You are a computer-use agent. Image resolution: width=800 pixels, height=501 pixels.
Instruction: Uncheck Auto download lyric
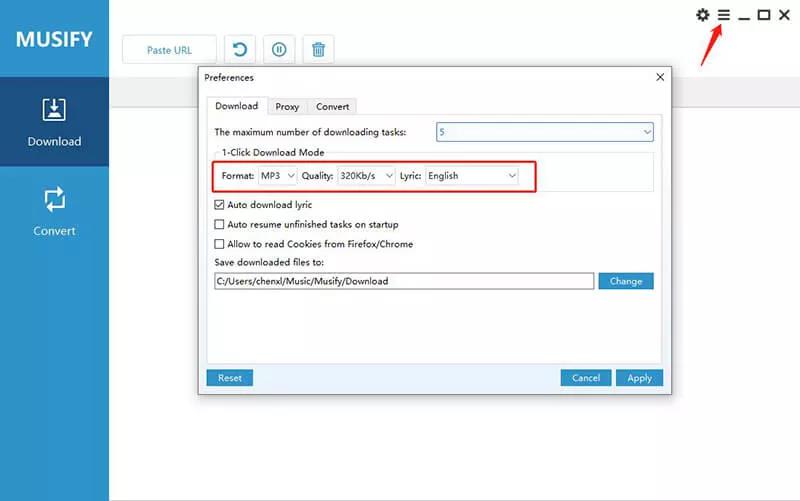[219, 205]
